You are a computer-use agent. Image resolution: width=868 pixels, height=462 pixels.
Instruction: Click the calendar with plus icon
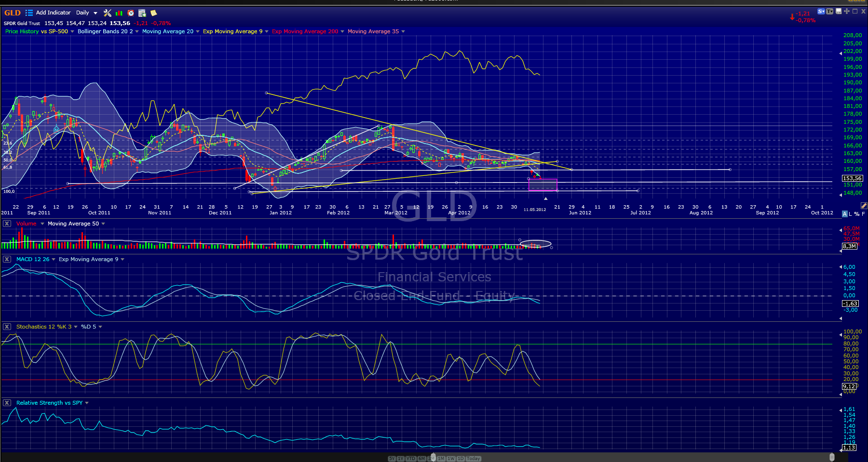[x=142, y=13]
